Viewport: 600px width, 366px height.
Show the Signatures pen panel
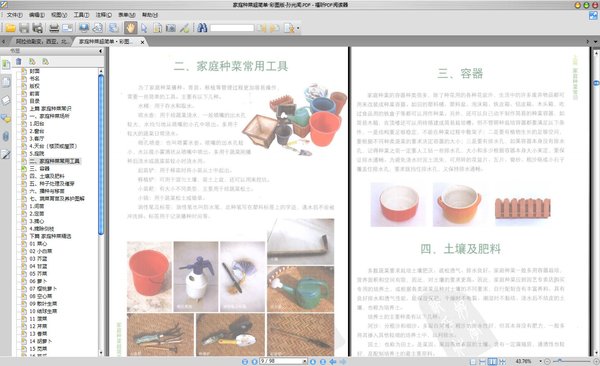pos(6,155)
